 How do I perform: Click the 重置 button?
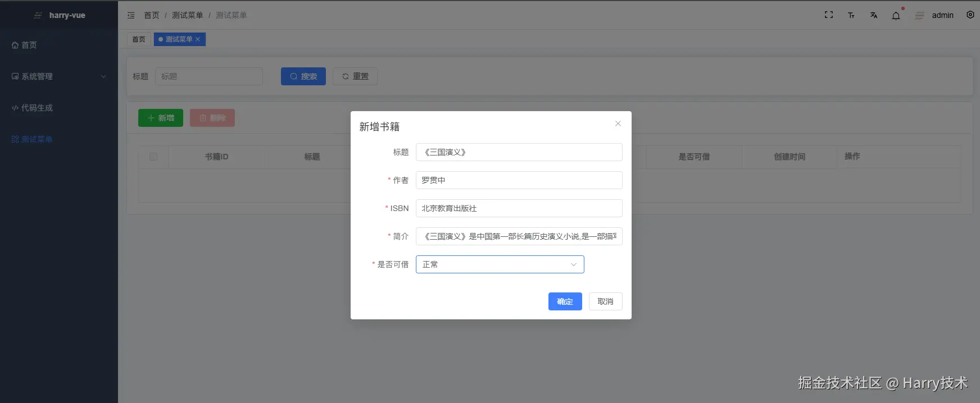[x=355, y=76]
